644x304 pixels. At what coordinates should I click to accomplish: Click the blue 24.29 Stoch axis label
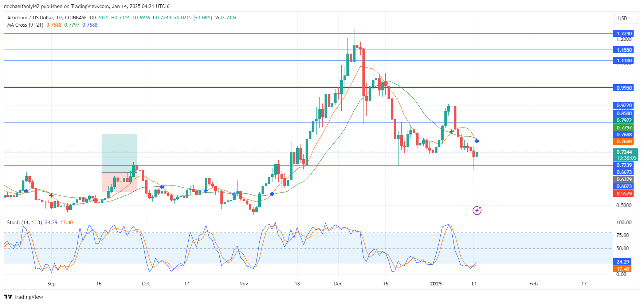[623, 262]
